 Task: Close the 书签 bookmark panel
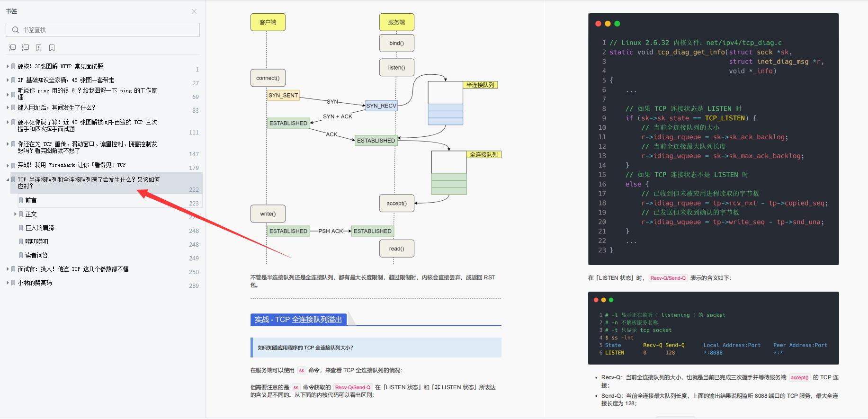(x=194, y=11)
